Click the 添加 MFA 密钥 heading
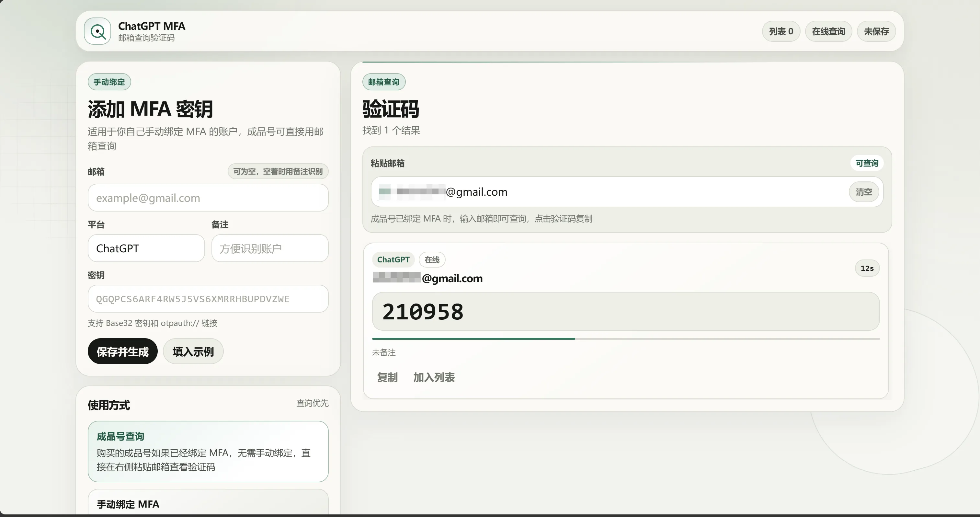This screenshot has width=980, height=517. coord(150,109)
